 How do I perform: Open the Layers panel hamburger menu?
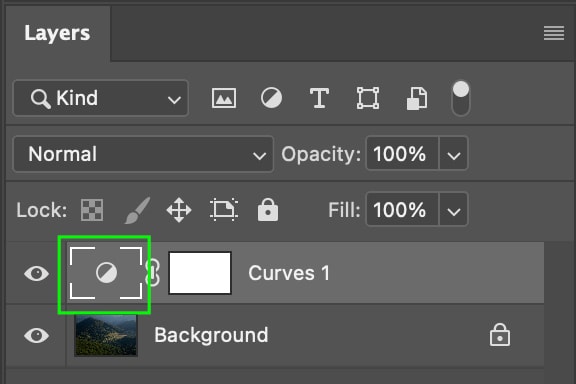point(554,33)
